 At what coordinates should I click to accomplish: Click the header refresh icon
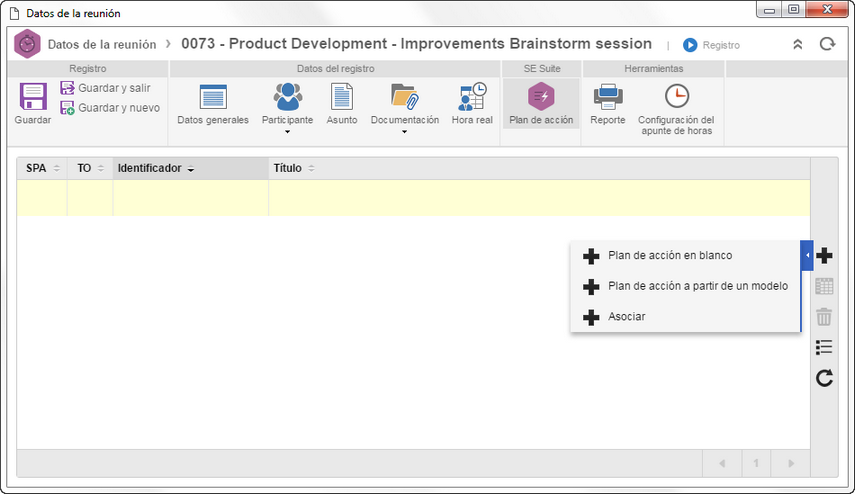coord(827,44)
